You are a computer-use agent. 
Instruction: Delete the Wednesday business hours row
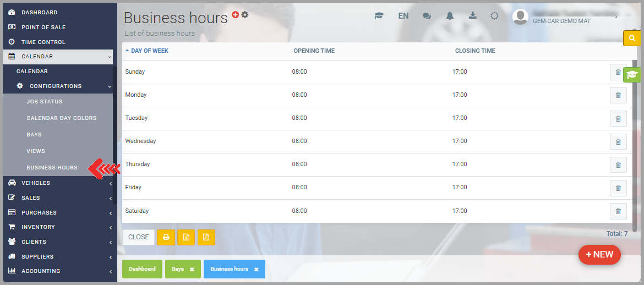pos(618,141)
